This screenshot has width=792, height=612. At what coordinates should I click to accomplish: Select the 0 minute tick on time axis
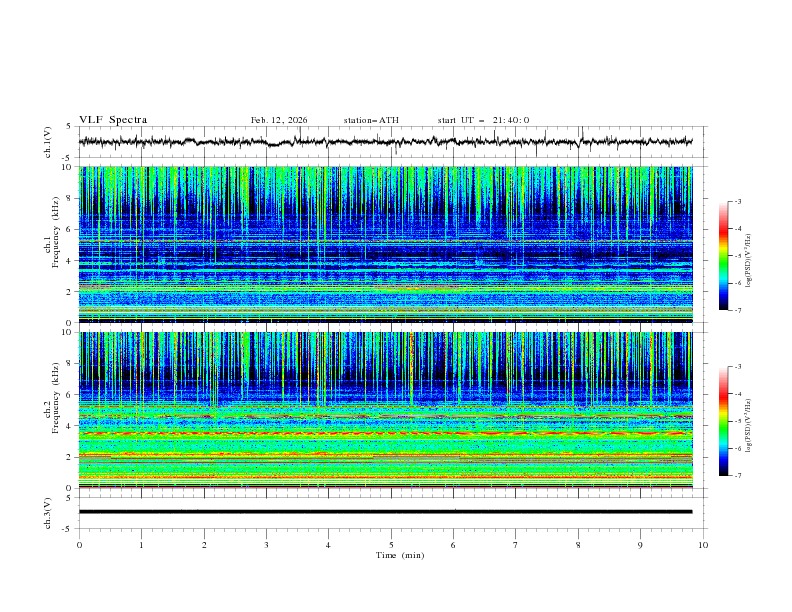click(79, 545)
